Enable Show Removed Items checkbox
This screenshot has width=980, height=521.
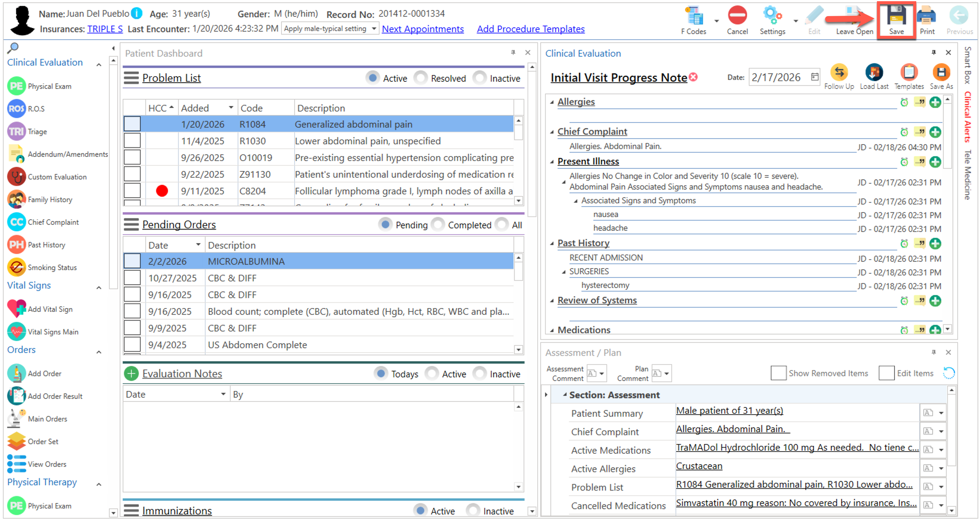[778, 373]
